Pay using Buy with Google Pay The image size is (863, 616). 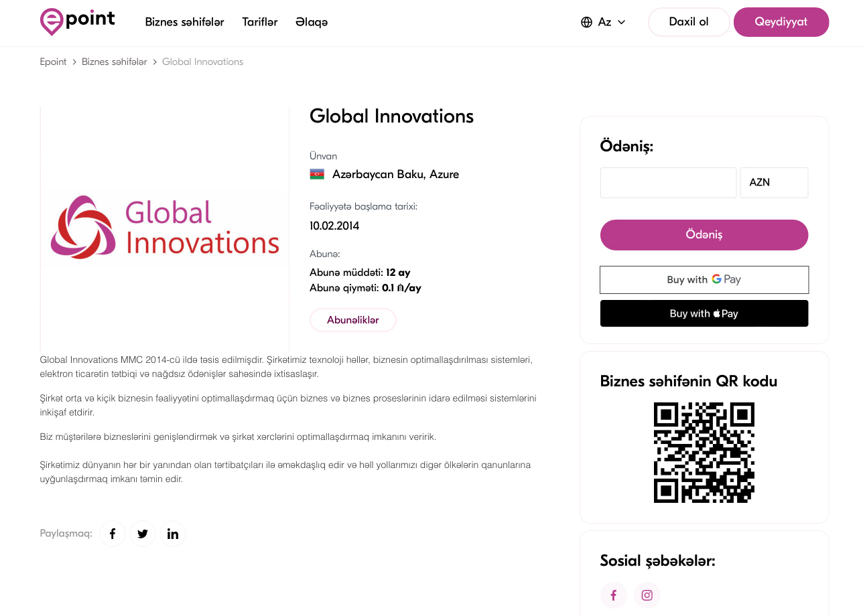[704, 280]
